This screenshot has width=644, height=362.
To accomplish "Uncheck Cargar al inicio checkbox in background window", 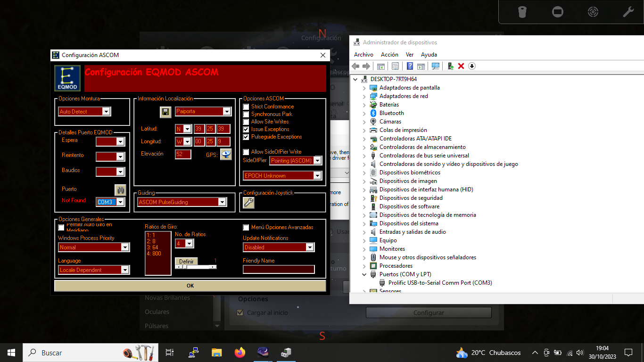I will pos(240,313).
